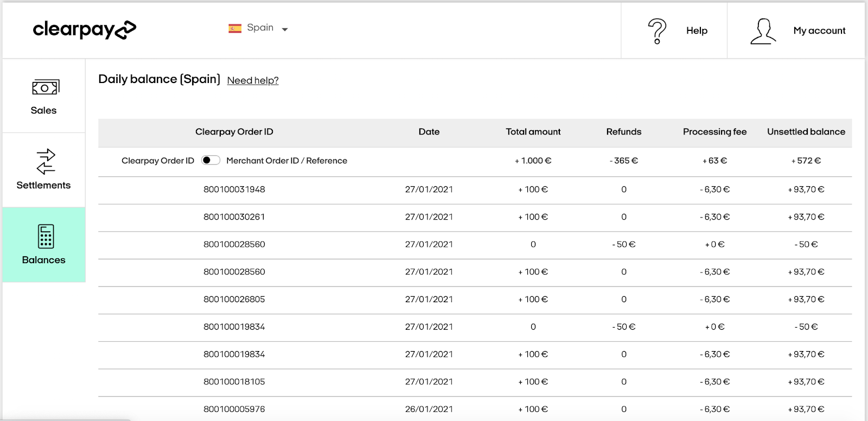Select the Balances section label
Viewport: 868px width, 421px height.
pos(43,260)
